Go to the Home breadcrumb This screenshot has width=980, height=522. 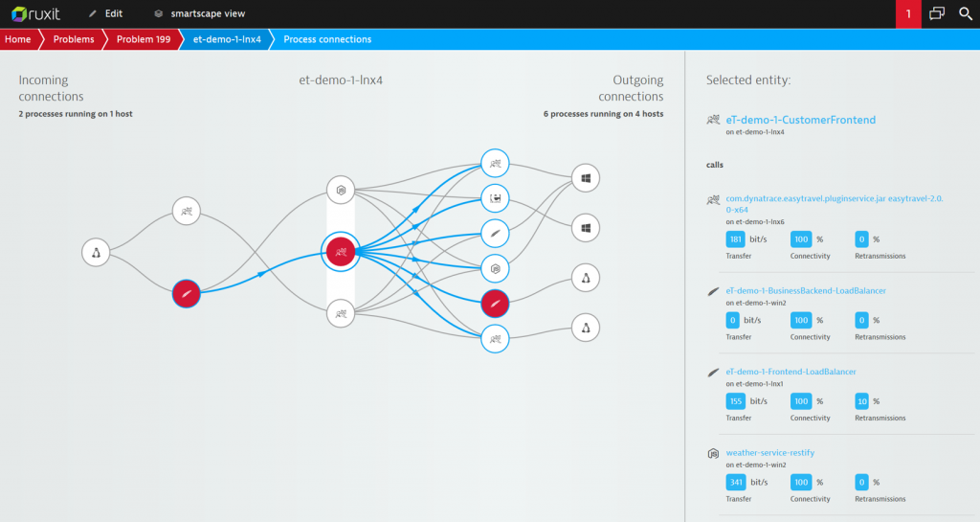tap(17, 39)
